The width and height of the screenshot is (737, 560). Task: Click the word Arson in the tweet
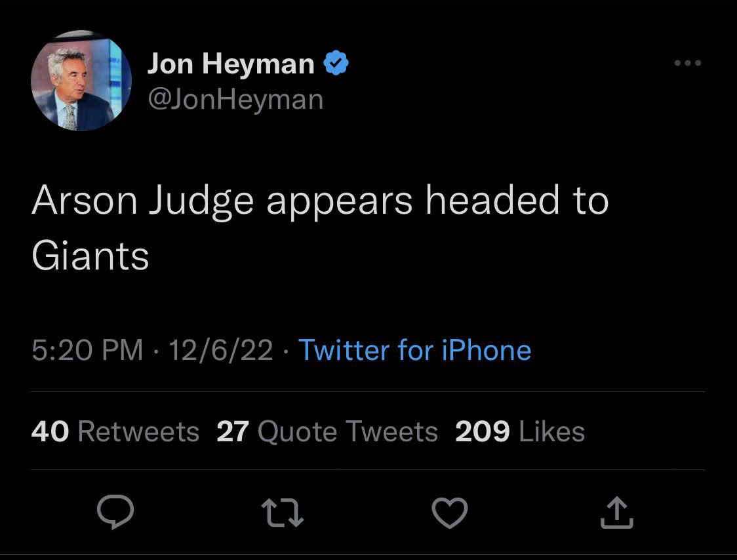[85, 201]
